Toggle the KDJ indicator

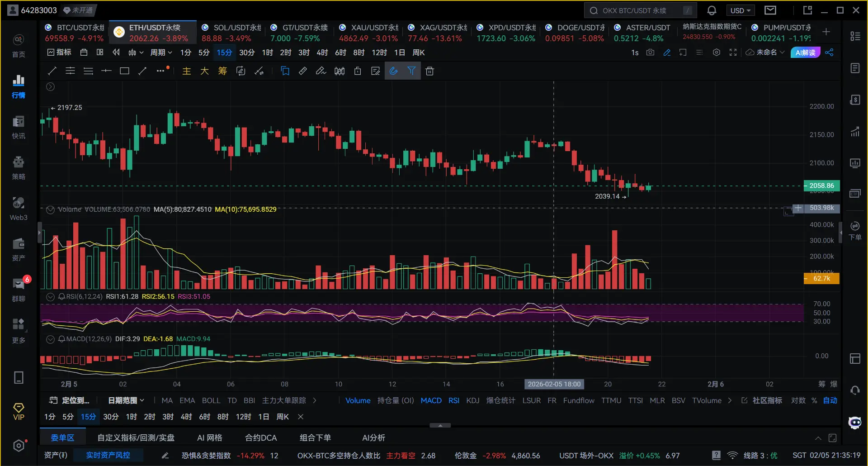point(473,400)
